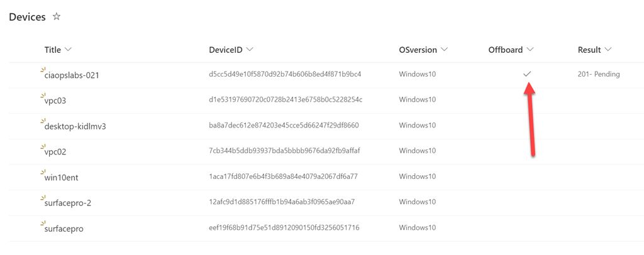This screenshot has width=644, height=255.
Task: Open the Title column dropdown
Action: click(x=68, y=50)
